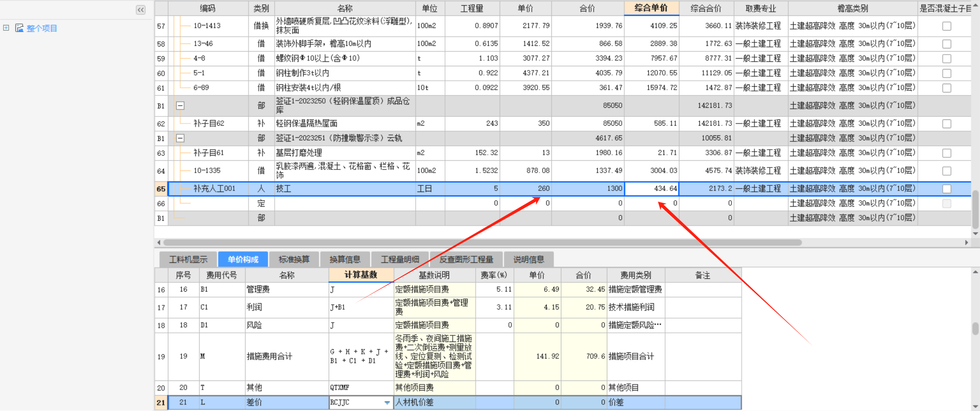The height and width of the screenshot is (411, 980).
Task: Click the left arrow of the horizontal scrollbar
Action: point(159,243)
